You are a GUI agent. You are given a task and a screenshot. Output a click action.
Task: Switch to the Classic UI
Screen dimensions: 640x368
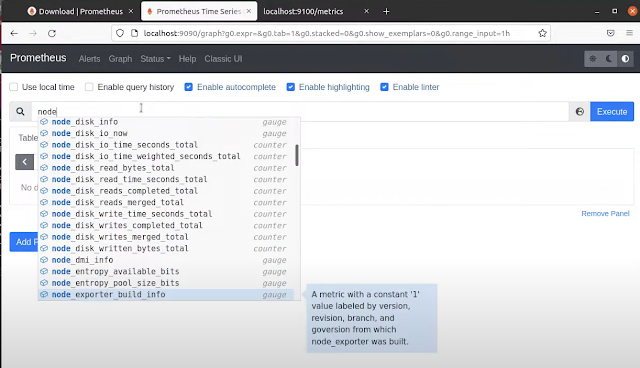coord(223,59)
